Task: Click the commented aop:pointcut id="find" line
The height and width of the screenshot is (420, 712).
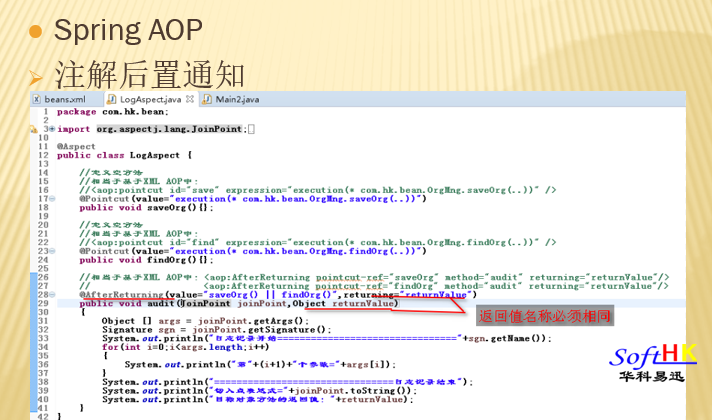Action: pyautogui.click(x=318, y=242)
